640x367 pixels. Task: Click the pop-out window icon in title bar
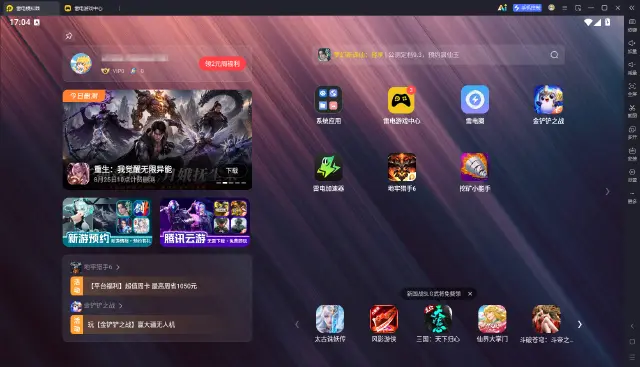tap(578, 8)
